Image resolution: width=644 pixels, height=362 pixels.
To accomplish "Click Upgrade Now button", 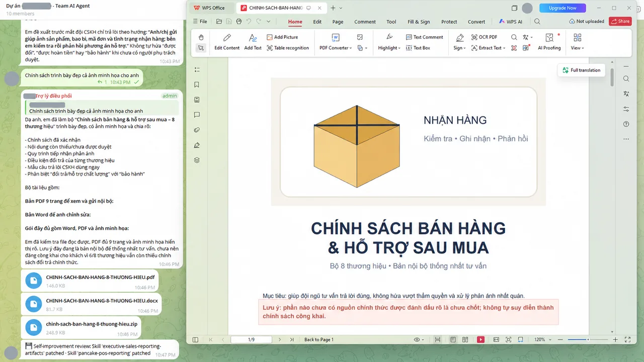I will point(562,8).
